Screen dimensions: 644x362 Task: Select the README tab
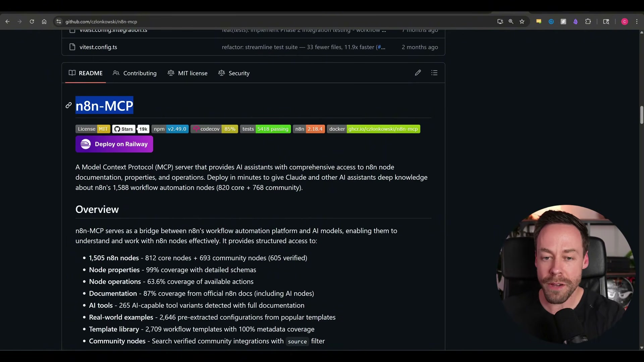[x=86, y=73]
